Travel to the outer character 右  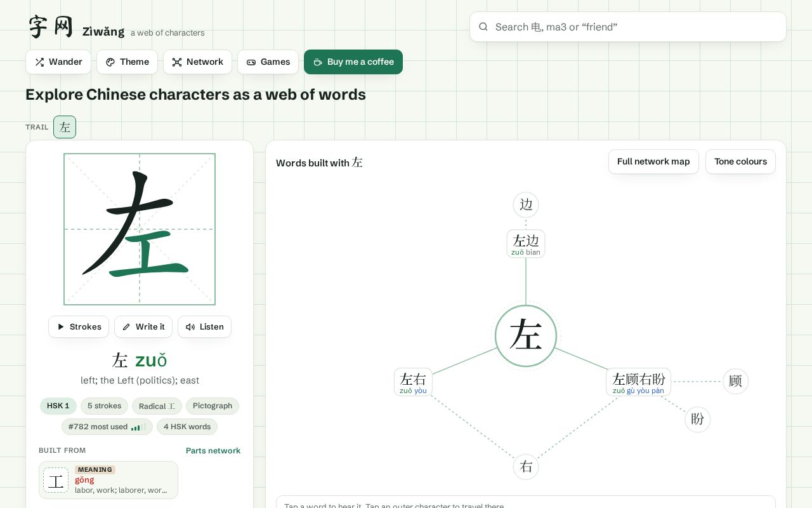(x=526, y=467)
